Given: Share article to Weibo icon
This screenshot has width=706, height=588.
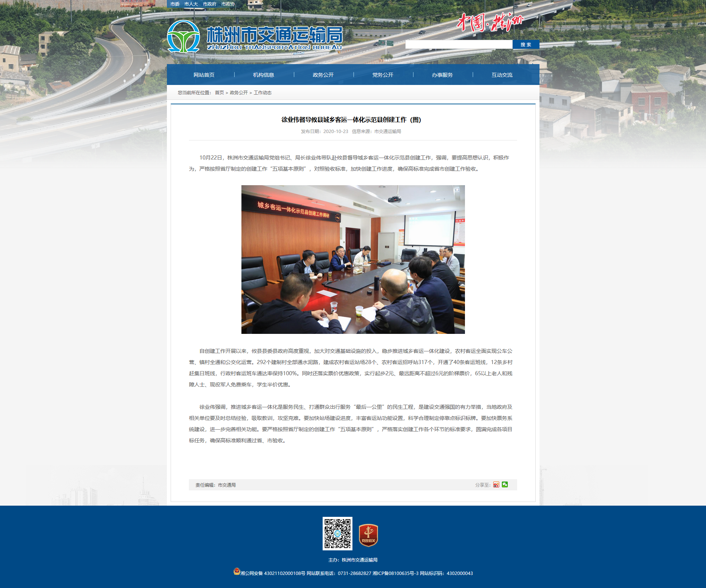Looking at the screenshot, I should pyautogui.click(x=496, y=484).
